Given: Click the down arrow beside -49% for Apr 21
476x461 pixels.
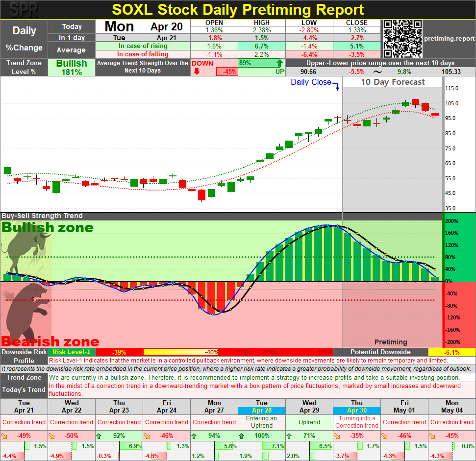Looking at the screenshot, I should [x=4, y=436].
